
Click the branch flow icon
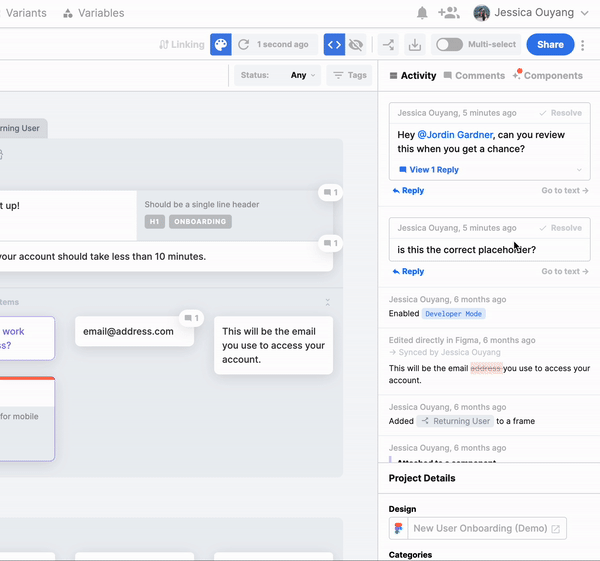[388, 44]
